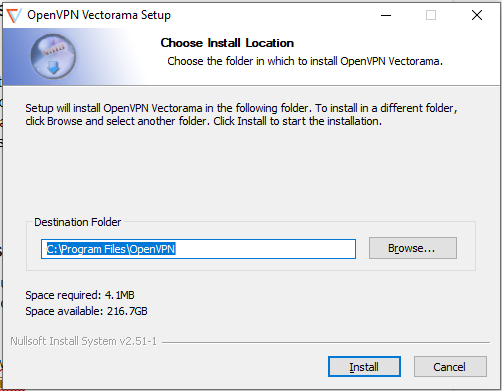The image size is (502, 391).
Task: Click the blue gradient header banner background
Action: (107, 57)
